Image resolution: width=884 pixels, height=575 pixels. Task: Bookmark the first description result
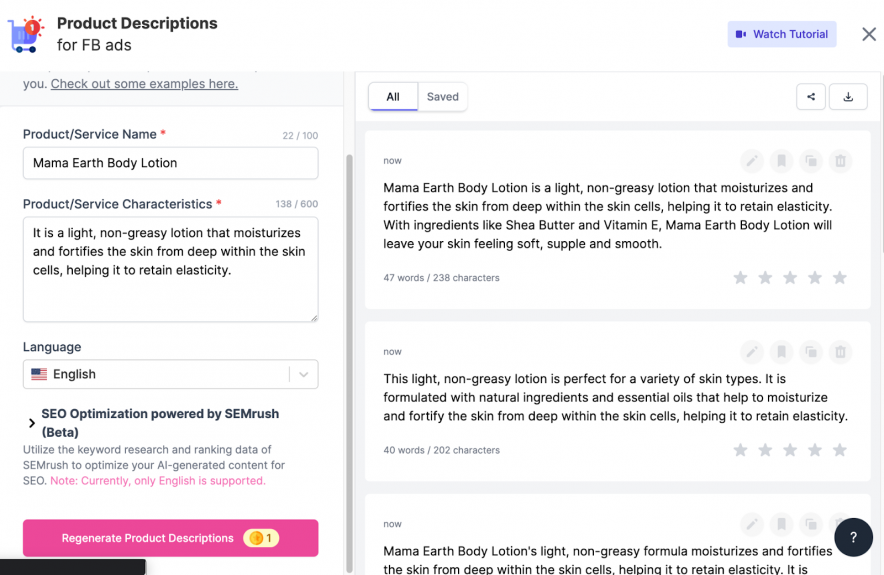pyautogui.click(x=781, y=161)
